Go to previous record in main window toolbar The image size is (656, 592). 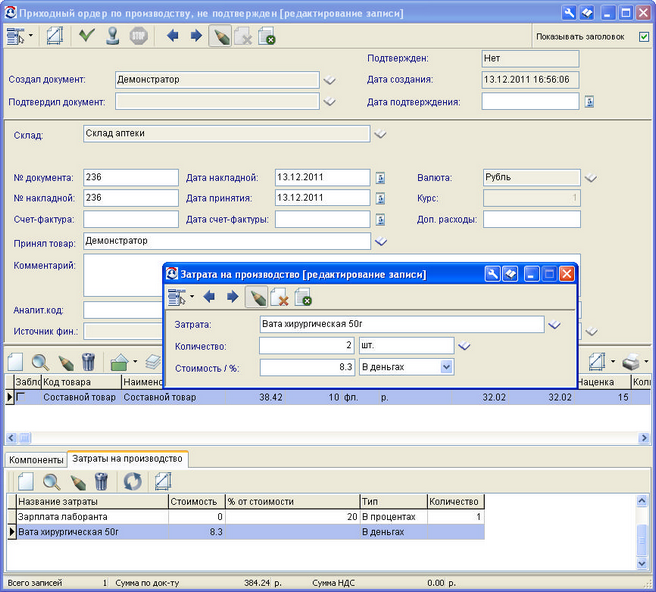point(172,36)
